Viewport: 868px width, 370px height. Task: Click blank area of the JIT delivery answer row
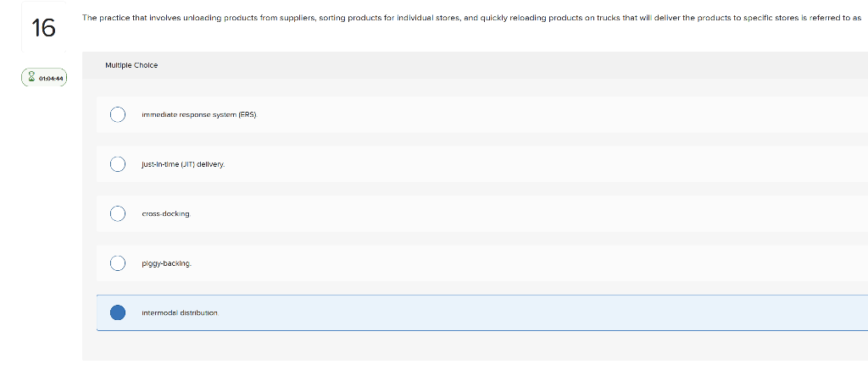[542, 164]
